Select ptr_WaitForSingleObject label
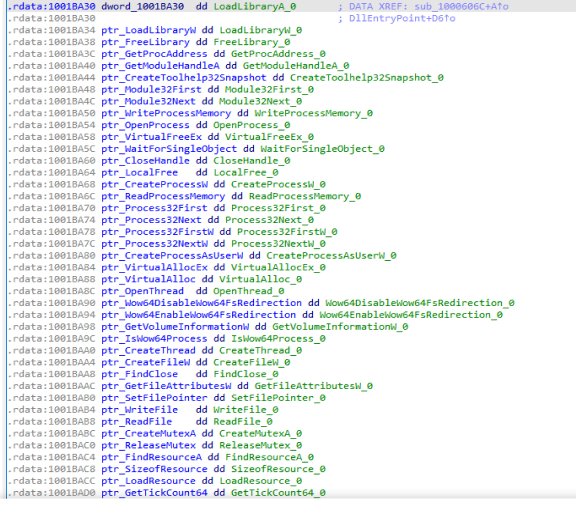Image resolution: width=576 pixels, height=505 pixels. point(169,149)
